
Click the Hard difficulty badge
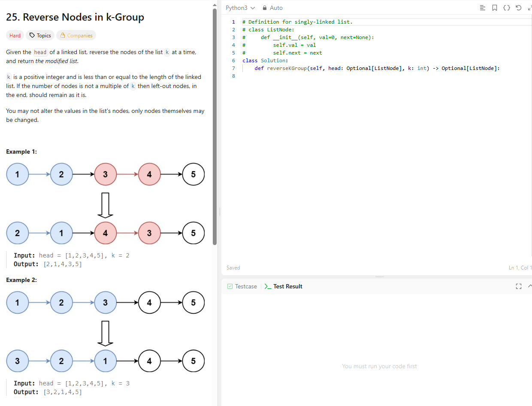point(15,36)
